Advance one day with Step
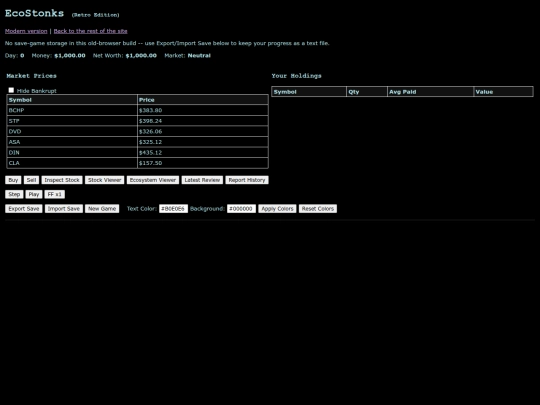 coord(14,194)
